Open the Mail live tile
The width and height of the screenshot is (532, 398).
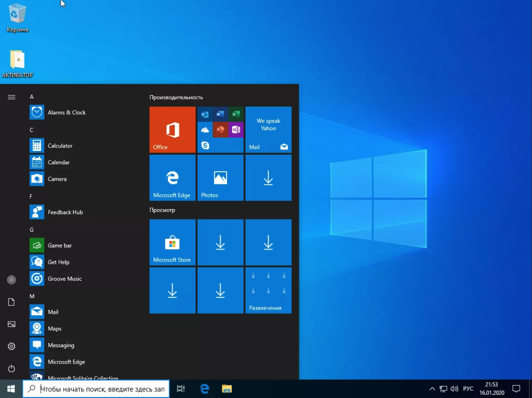pos(268,130)
